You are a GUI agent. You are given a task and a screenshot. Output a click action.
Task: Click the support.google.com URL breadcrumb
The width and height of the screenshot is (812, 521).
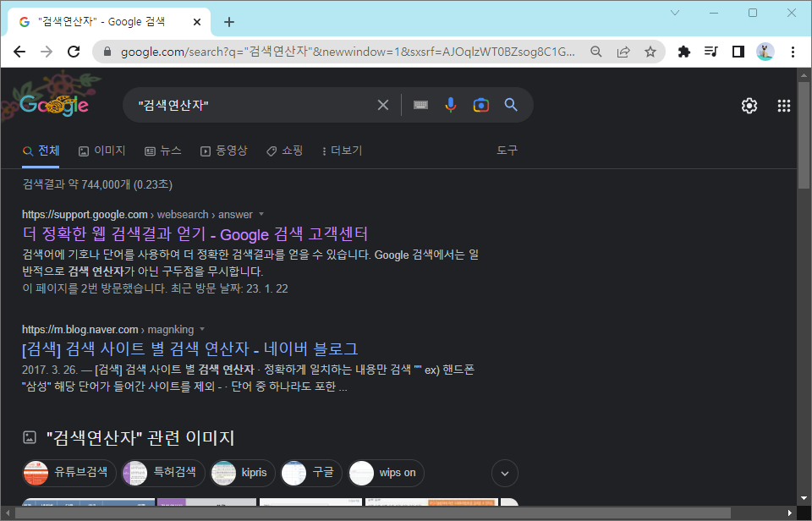click(137, 215)
